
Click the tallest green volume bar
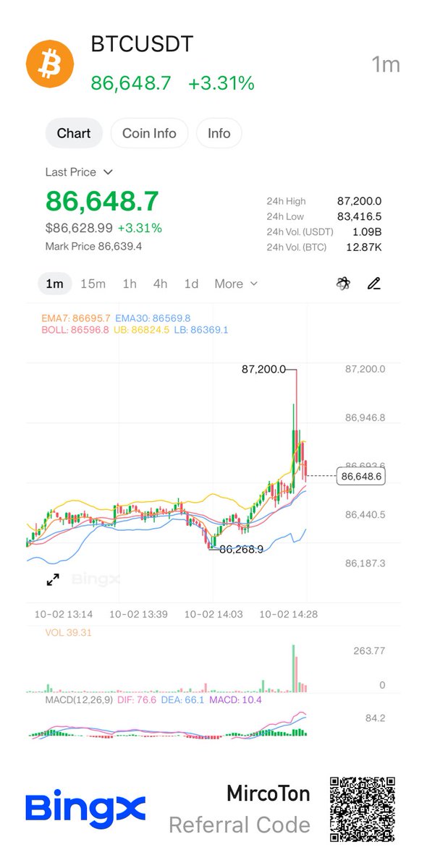pos(294,668)
